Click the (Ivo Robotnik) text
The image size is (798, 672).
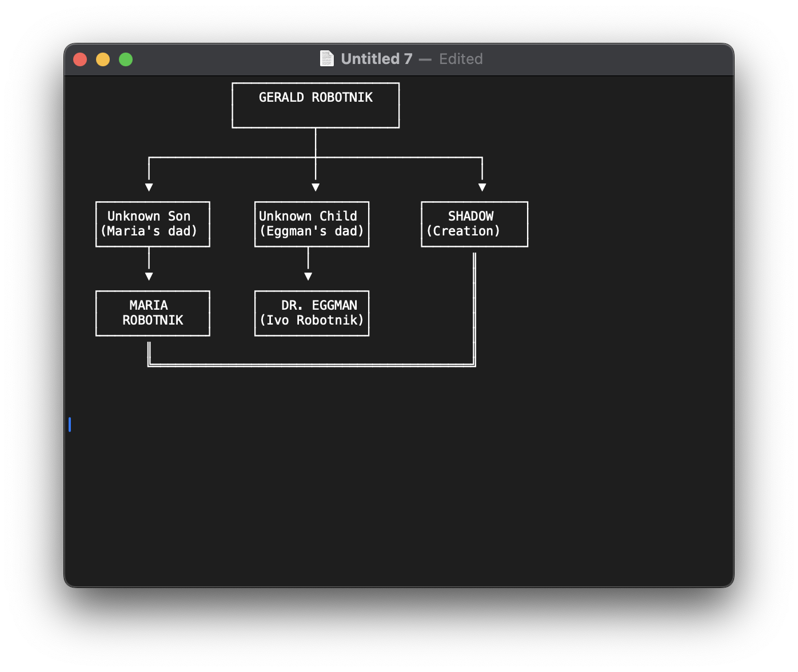(x=312, y=320)
